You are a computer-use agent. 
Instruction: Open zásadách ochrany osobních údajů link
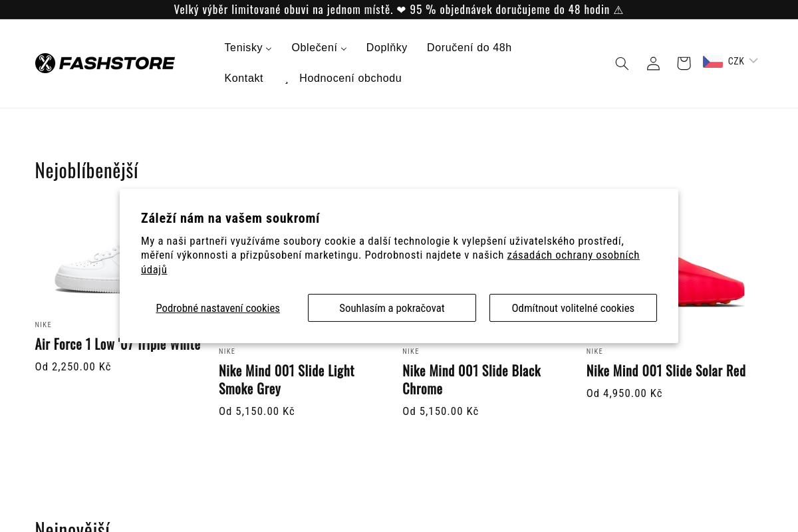point(390,262)
